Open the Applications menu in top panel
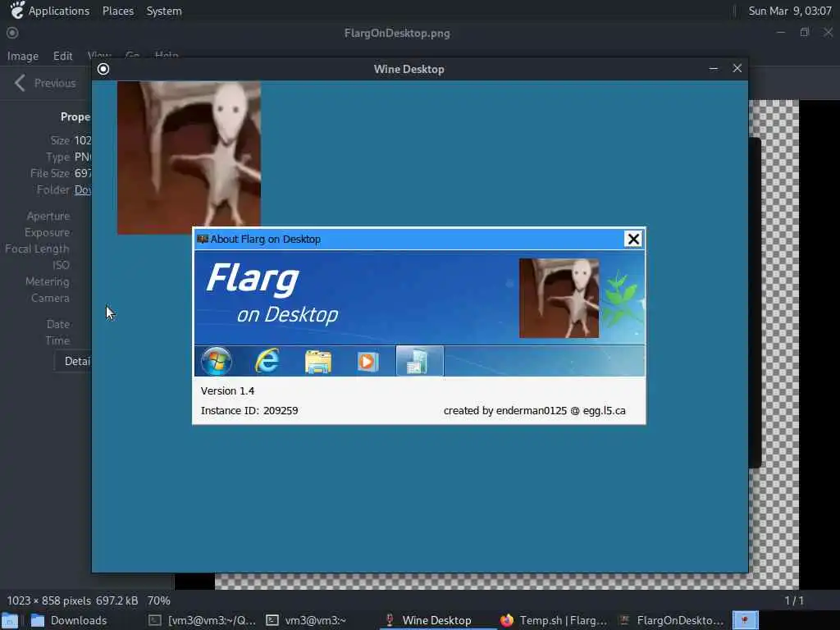This screenshot has height=630, width=840. [59, 11]
